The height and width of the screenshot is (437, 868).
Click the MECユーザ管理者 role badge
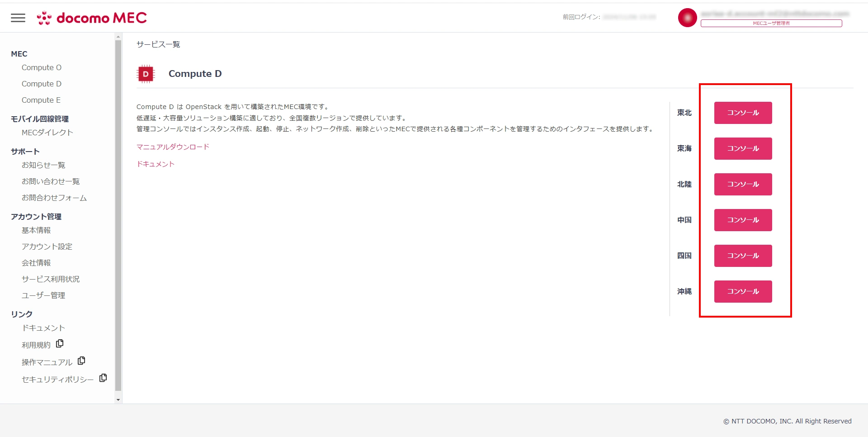point(771,23)
